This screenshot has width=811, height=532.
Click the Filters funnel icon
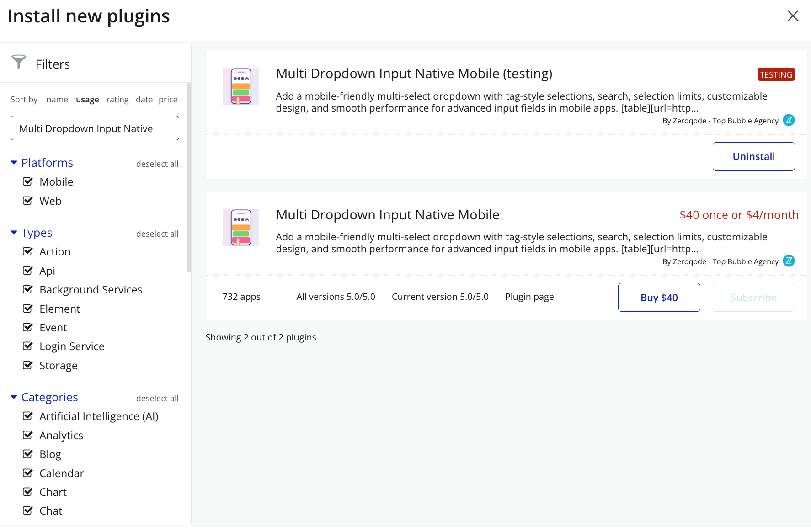19,62
